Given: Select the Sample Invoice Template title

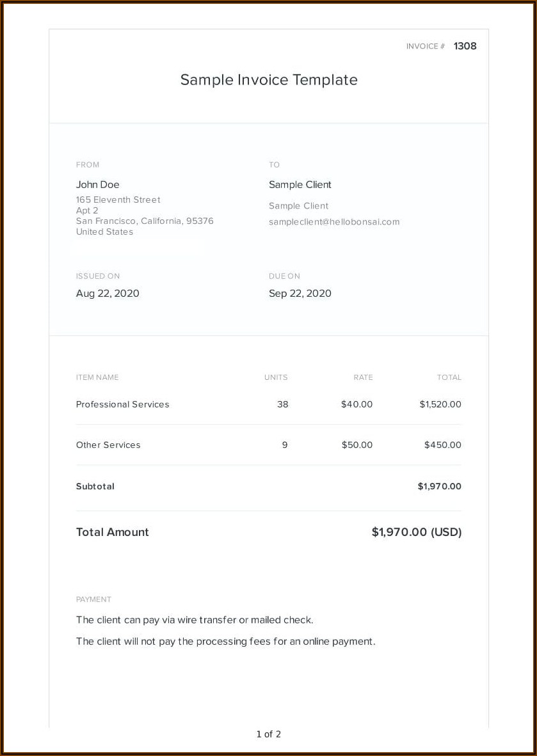Looking at the screenshot, I should click(269, 80).
